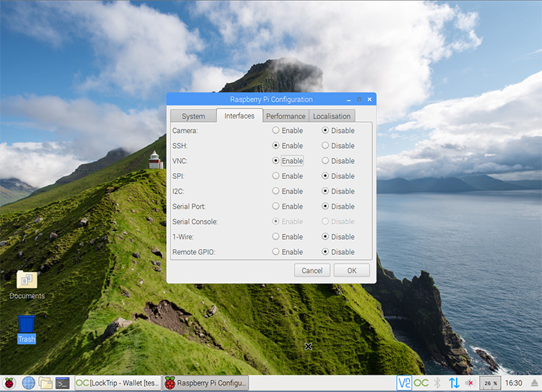Switch to LockTrip Wallet taskbar window
Viewport: 542px width, 392px height.
tap(117, 383)
